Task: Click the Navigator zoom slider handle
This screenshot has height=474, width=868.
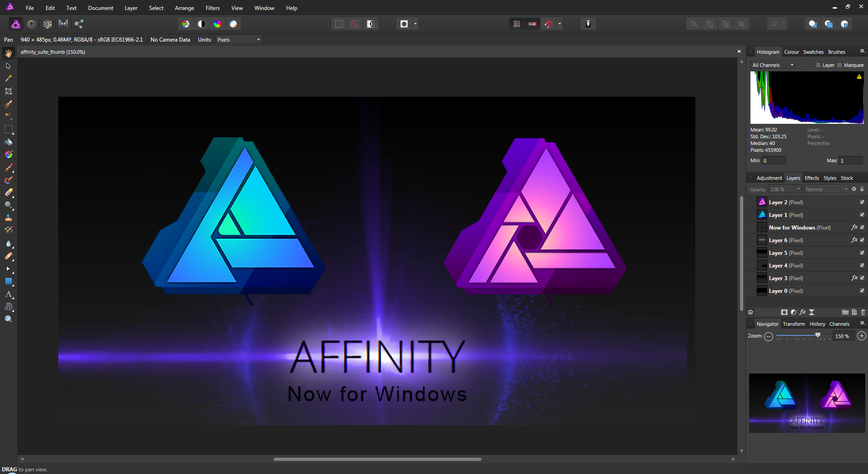Action: pyautogui.click(x=817, y=335)
